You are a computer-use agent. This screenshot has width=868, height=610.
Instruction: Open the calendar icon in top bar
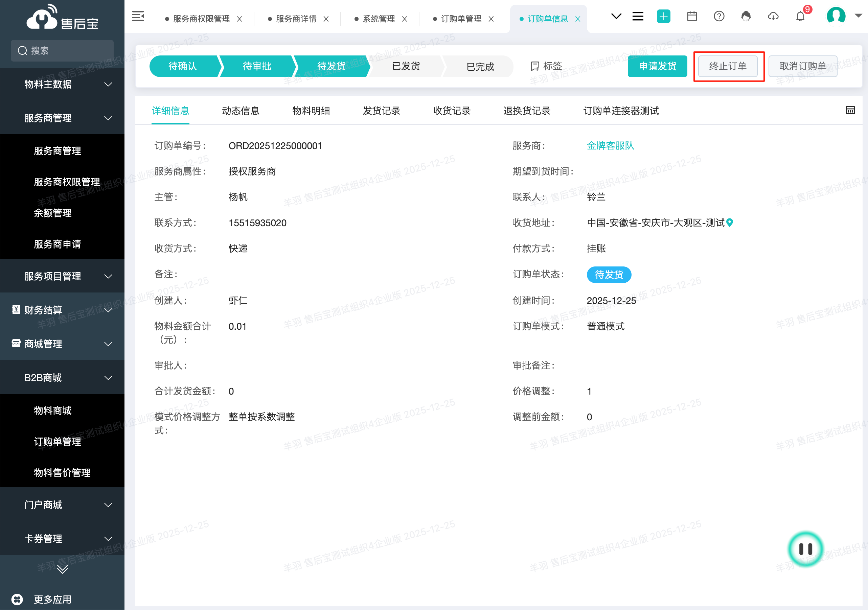(x=692, y=16)
